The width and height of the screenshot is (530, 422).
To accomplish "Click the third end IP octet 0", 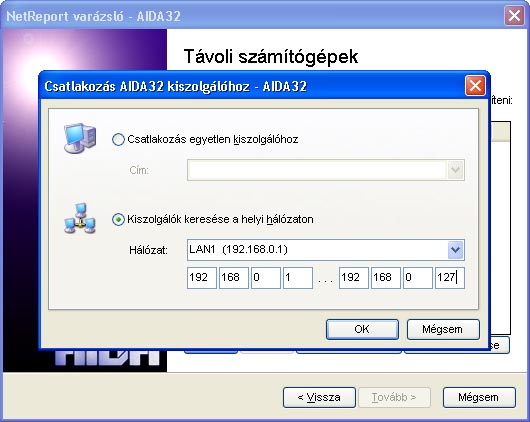I will (418, 278).
